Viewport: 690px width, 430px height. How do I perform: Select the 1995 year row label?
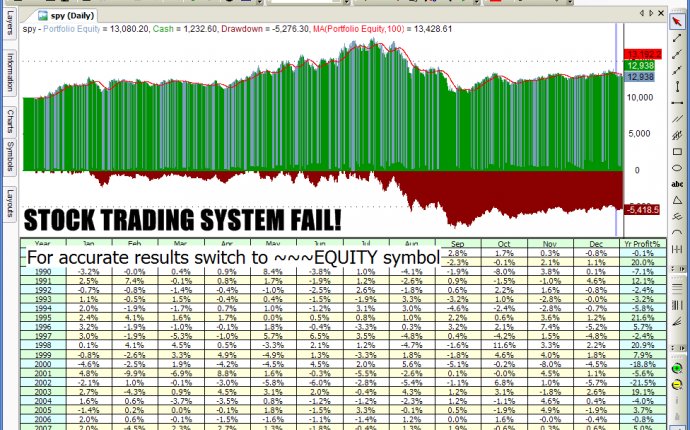click(43, 318)
